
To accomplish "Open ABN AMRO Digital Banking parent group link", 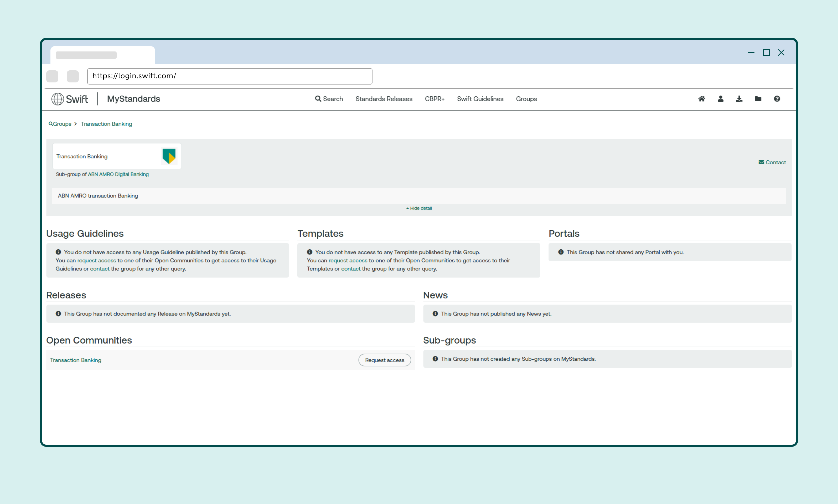I will point(118,174).
